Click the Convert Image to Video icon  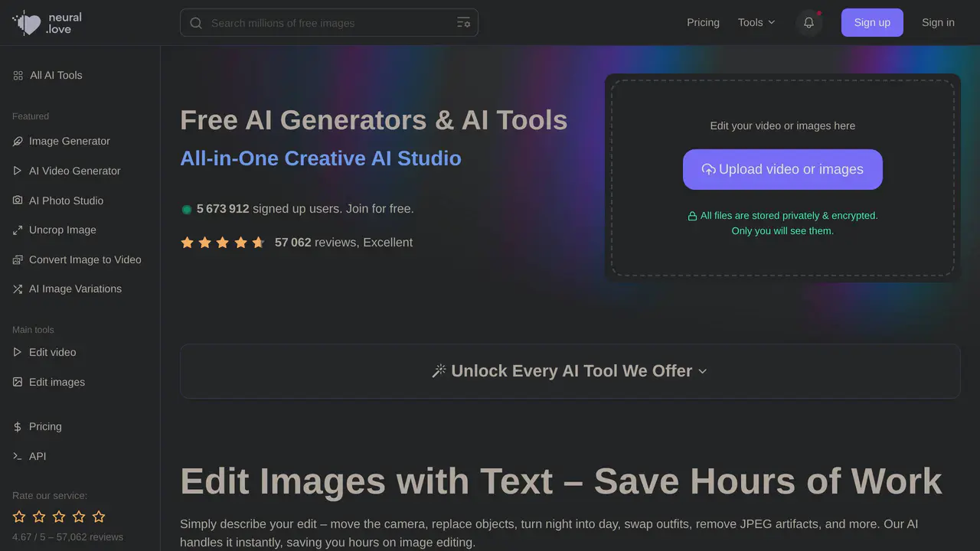click(x=18, y=259)
